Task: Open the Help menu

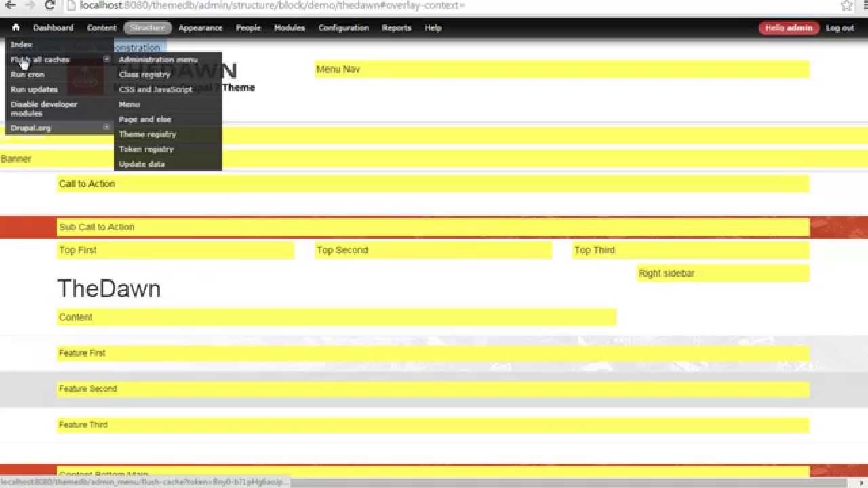Action: 433,28
